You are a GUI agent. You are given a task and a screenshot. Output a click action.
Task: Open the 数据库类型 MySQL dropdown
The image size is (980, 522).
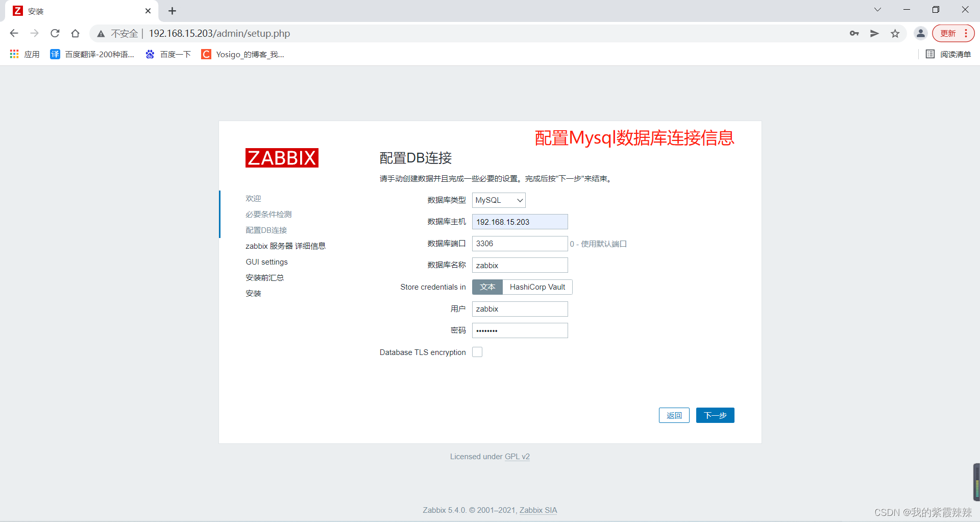coord(499,200)
